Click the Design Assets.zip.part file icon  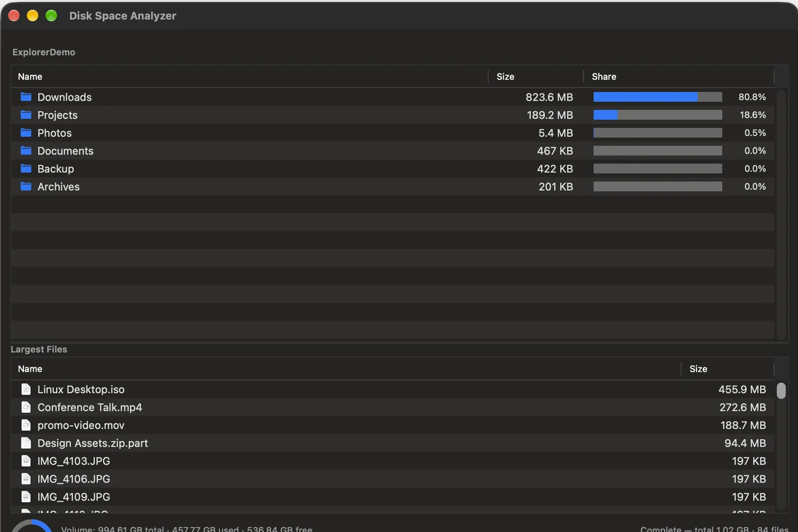(x=26, y=443)
